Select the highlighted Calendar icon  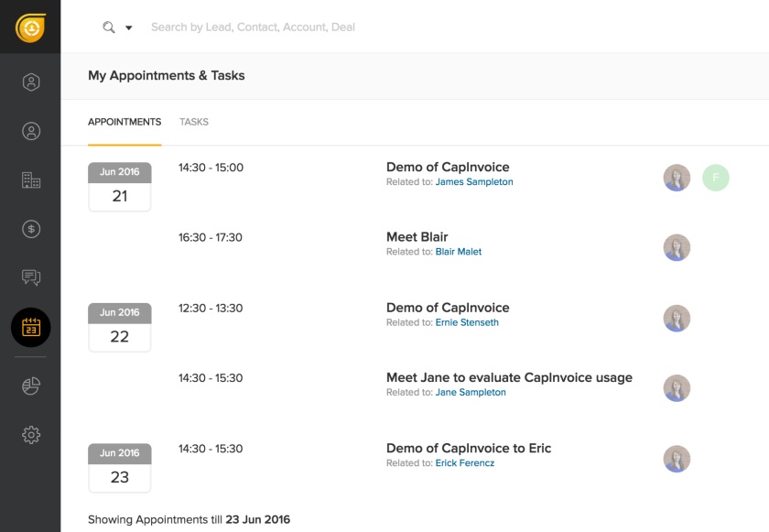[31, 327]
